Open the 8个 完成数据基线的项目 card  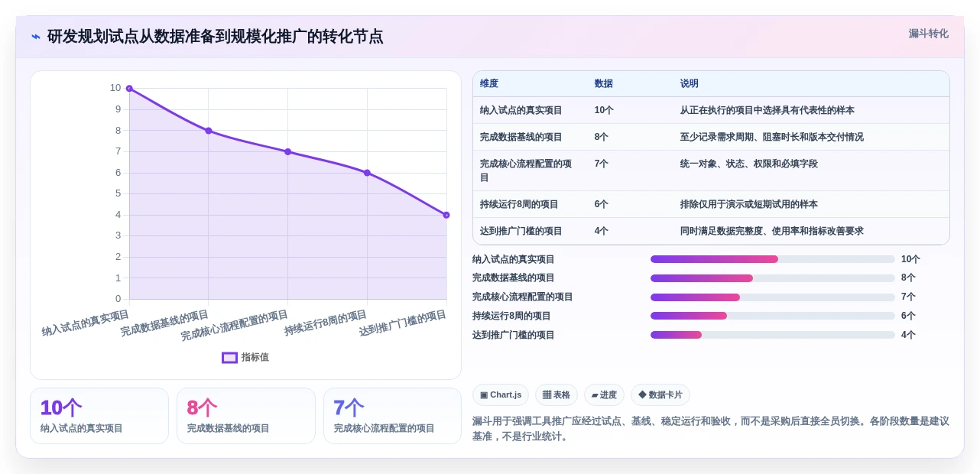(246, 416)
